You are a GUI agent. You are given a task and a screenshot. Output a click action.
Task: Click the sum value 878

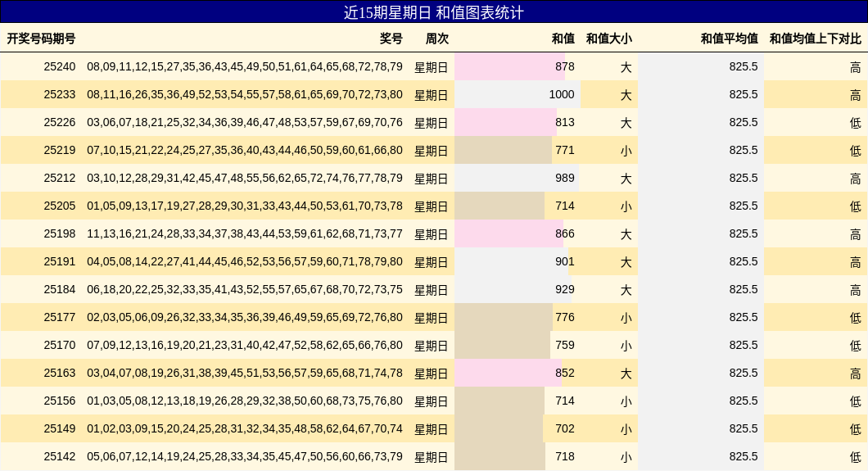pos(565,67)
